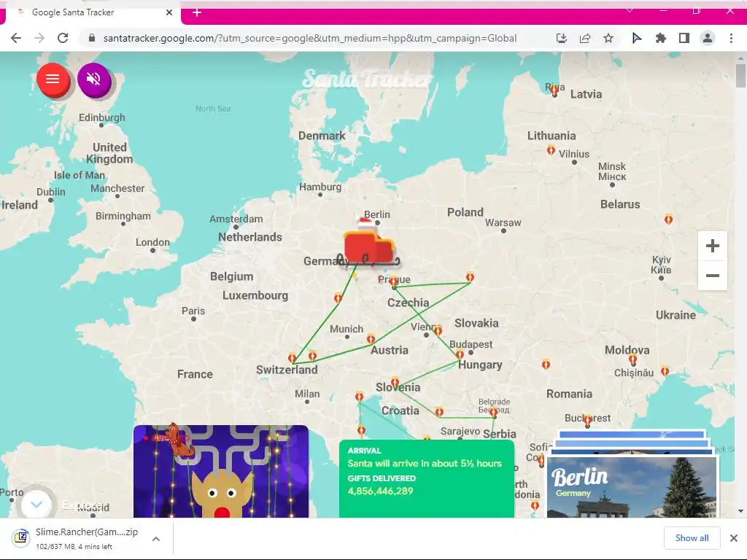The height and width of the screenshot is (560, 747).
Task: Click the gifts delivered count 4,856,446,289
Action: (x=380, y=491)
